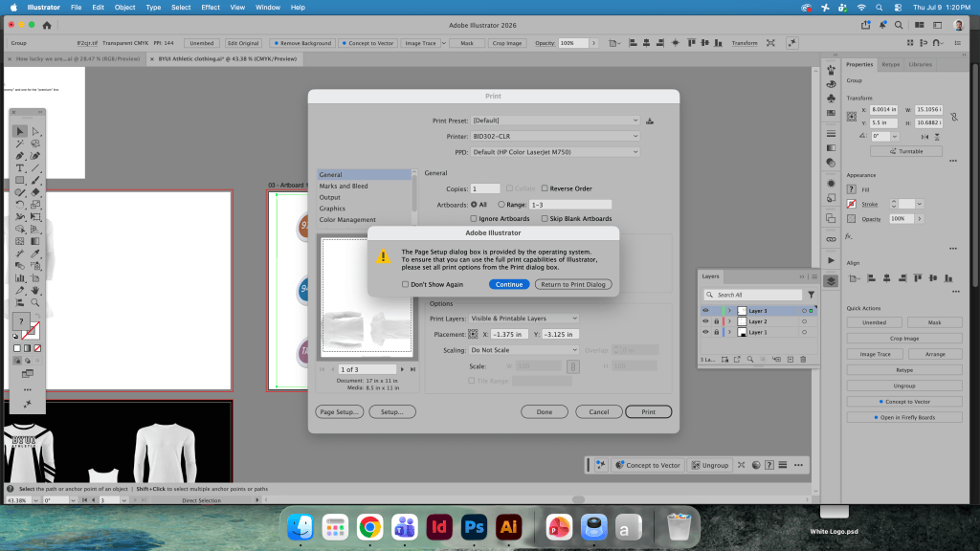Viewport: 980px width, 551px height.
Task: Click the Layers panel filter icon
Action: (x=811, y=295)
